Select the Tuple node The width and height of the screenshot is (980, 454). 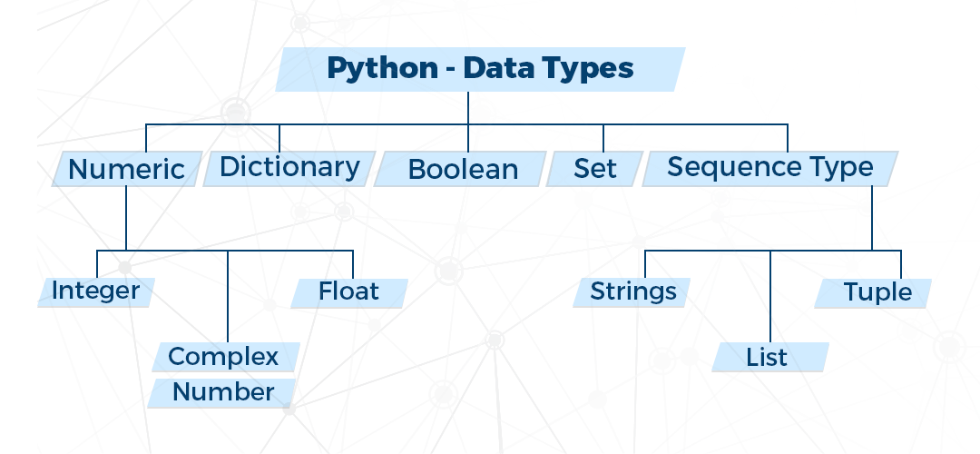point(877,292)
